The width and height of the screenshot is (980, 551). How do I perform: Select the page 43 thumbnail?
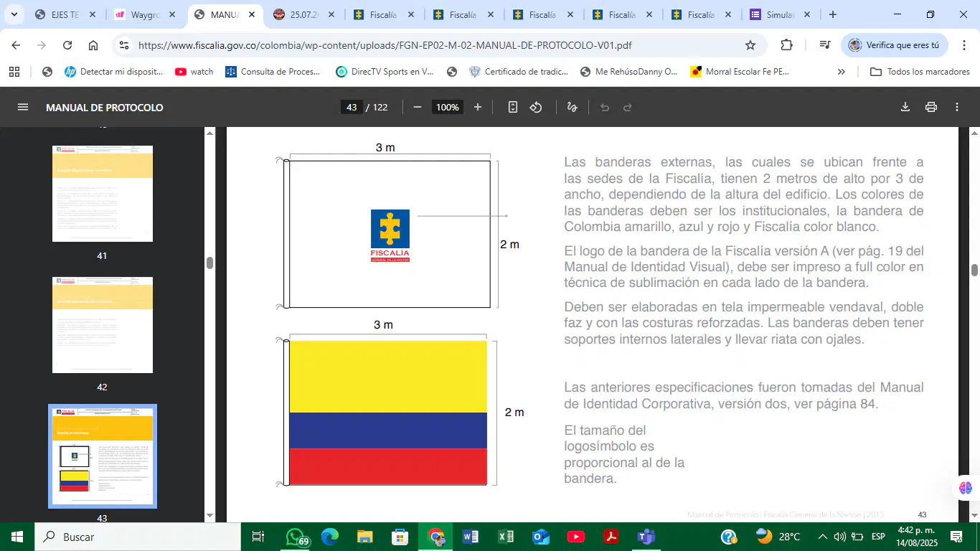pos(103,456)
